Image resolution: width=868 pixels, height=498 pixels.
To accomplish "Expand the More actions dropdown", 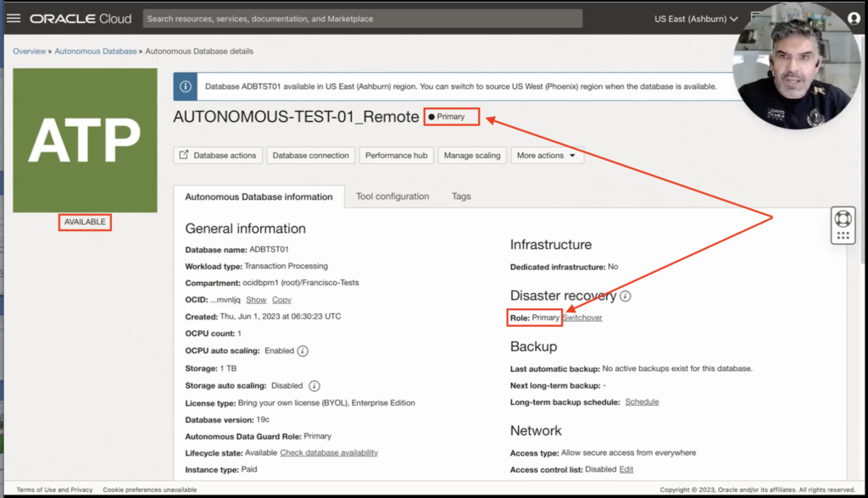I will tap(547, 156).
